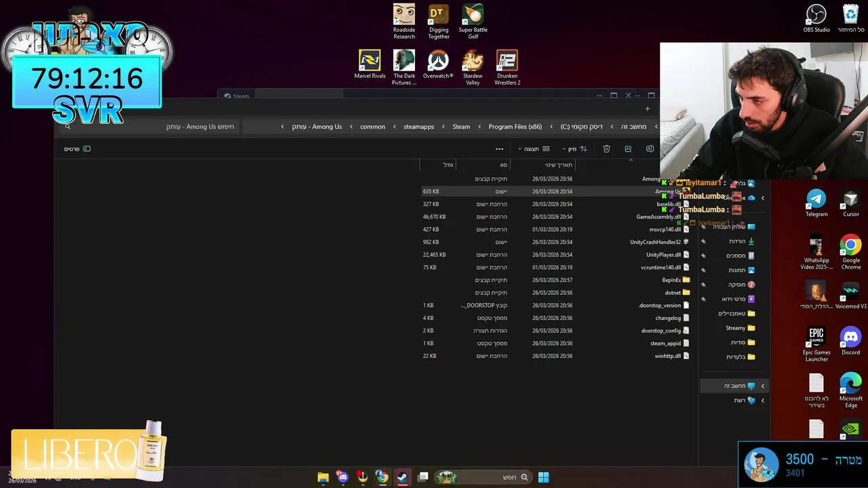Open Chrome from the taskbar

point(382,477)
